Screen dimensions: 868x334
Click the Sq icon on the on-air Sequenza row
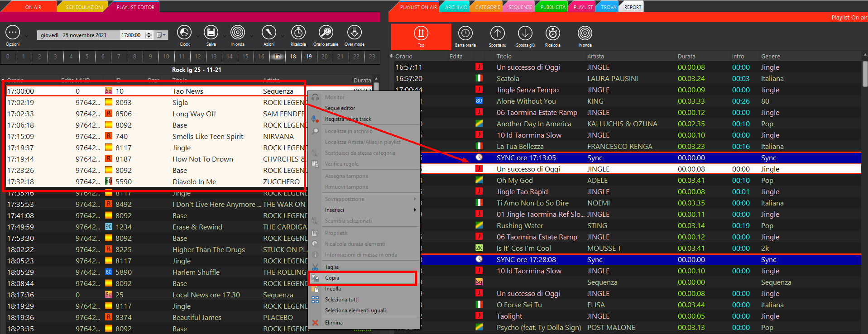pos(479,282)
